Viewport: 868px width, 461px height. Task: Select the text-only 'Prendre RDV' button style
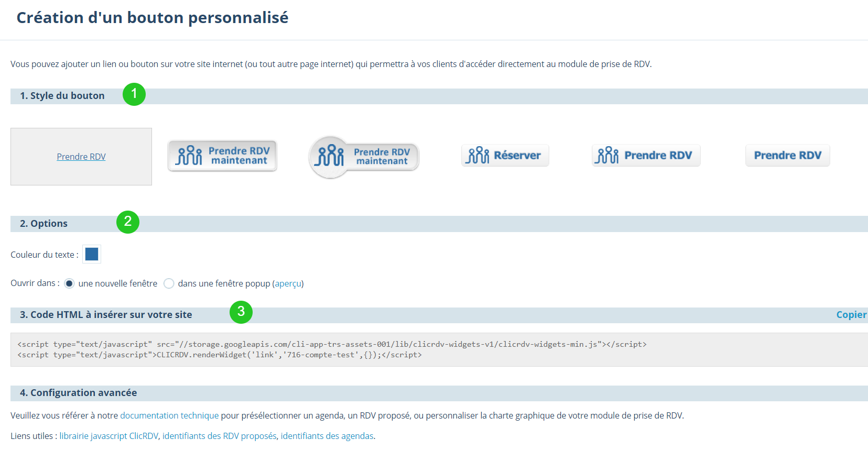[x=788, y=156]
